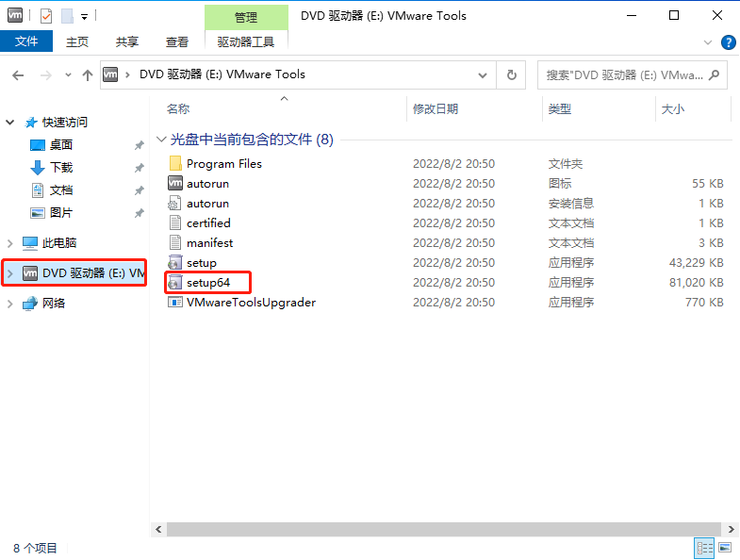
Task: Open 桌面 in quick access
Action: [61, 145]
